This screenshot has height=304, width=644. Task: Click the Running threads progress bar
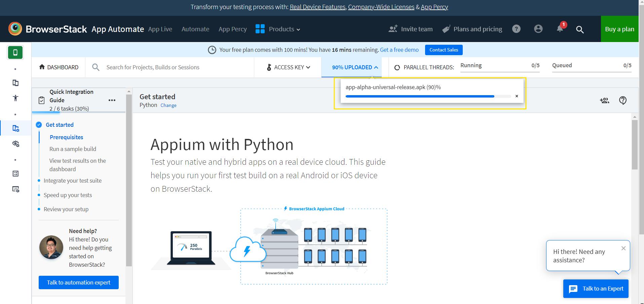coord(500,72)
